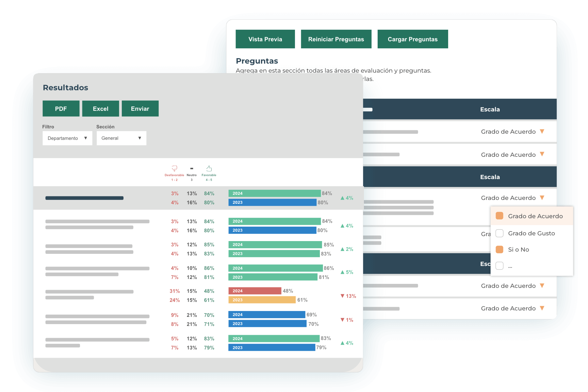Click the red down arrow beside 13%

(342, 296)
